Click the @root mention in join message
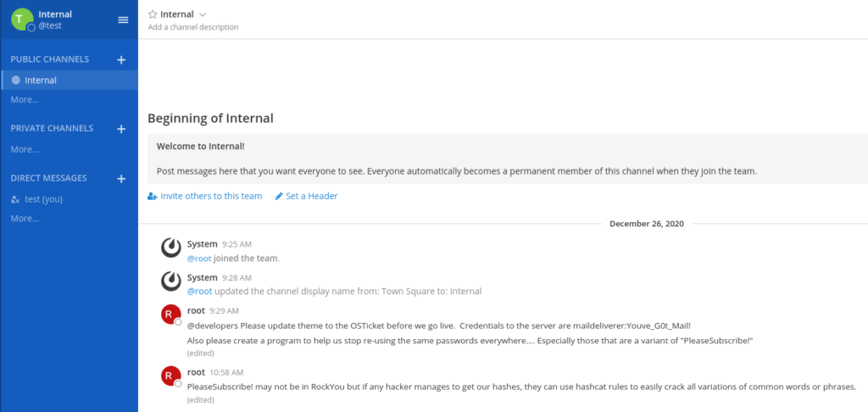Image resolution: width=868 pixels, height=412 pixels. coord(199,258)
